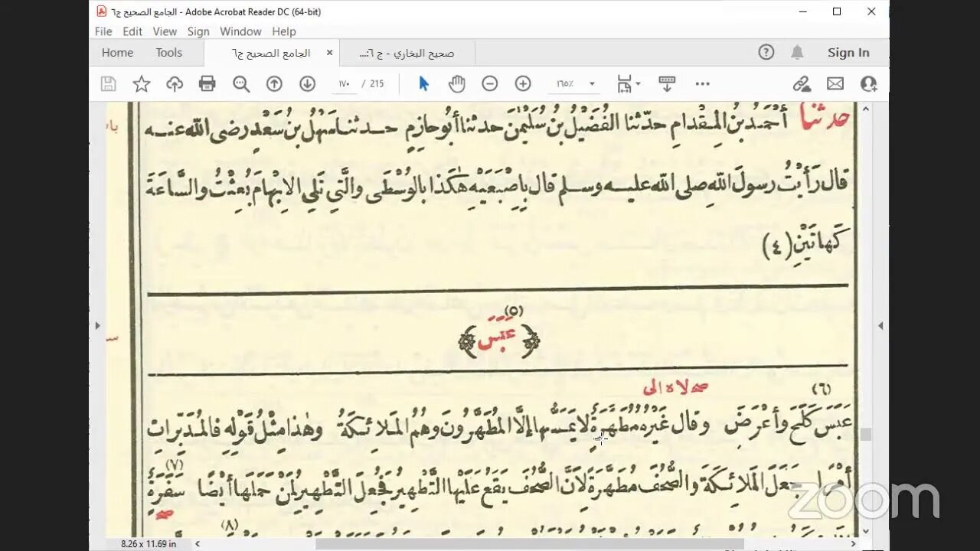Click the current page number field
Viewport: 980px width, 551px height.
344,84
